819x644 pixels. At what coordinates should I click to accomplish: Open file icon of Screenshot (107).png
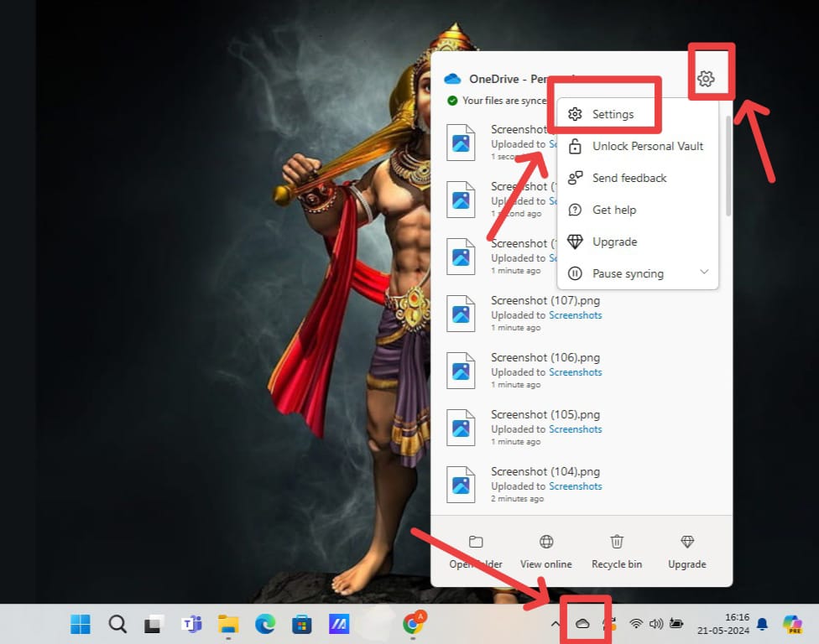461,314
